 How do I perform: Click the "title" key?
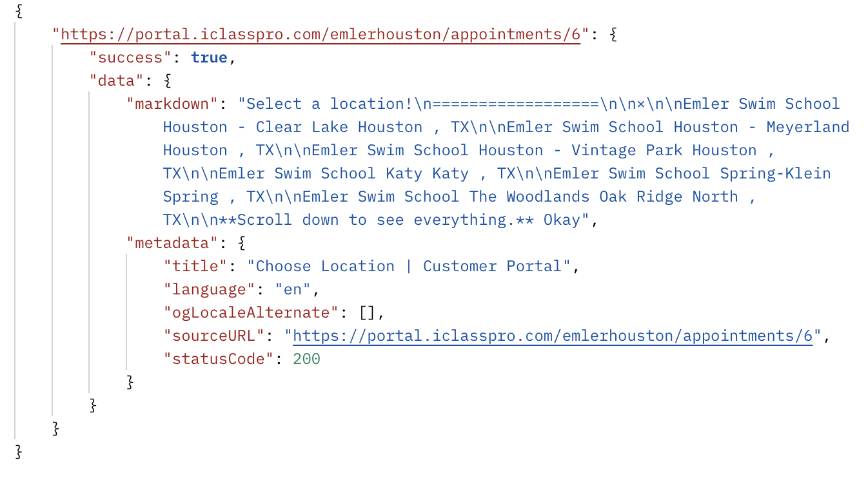point(196,267)
